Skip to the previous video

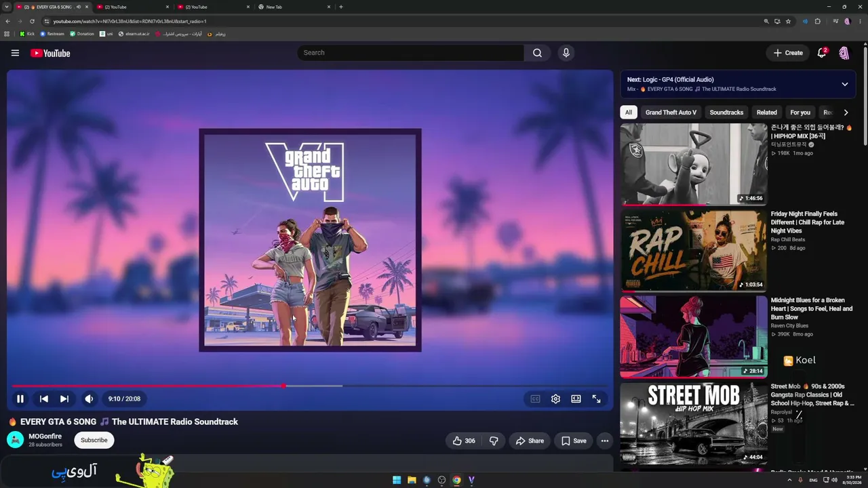[x=44, y=399]
